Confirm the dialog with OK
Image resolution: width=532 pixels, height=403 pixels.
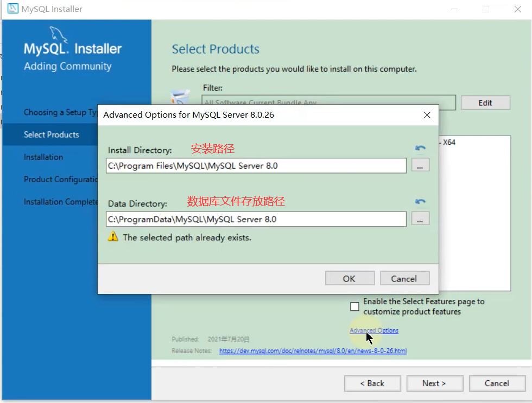pos(350,278)
